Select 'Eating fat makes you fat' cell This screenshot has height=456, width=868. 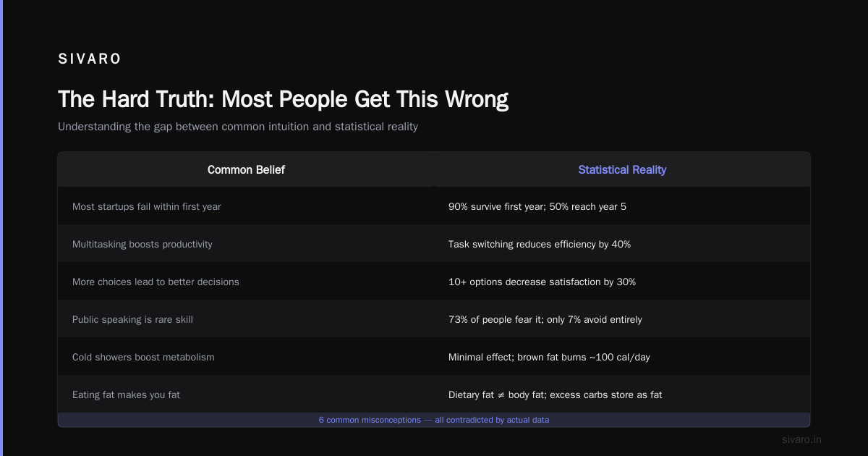click(246, 394)
